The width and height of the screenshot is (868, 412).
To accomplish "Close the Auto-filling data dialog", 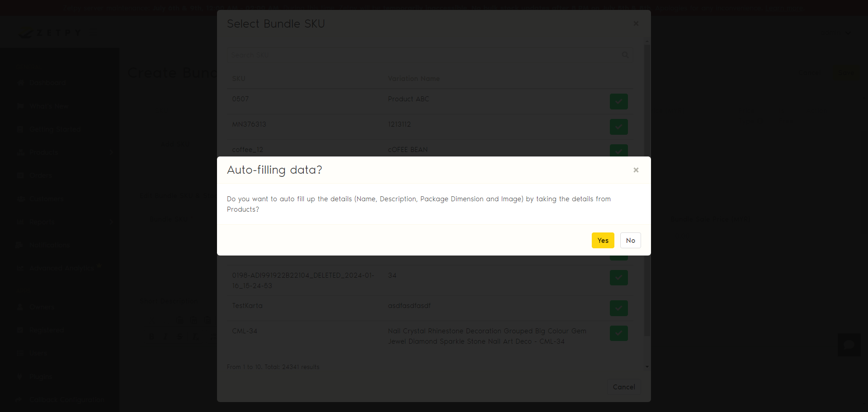I will (x=636, y=170).
